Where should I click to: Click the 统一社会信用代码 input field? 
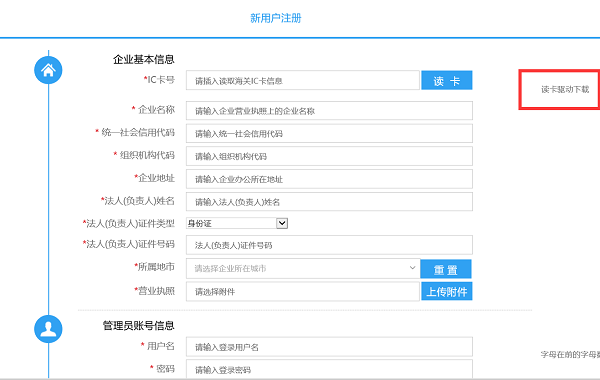tap(329, 134)
